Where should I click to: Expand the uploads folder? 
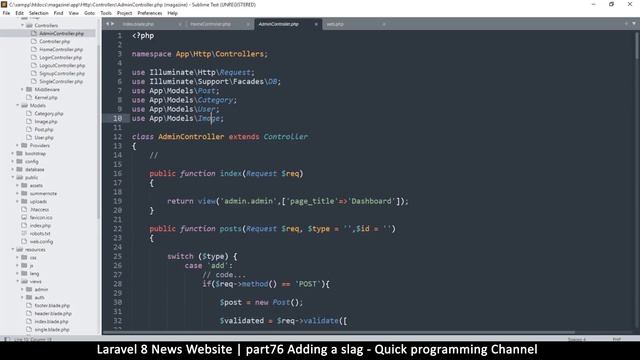coord(18,201)
